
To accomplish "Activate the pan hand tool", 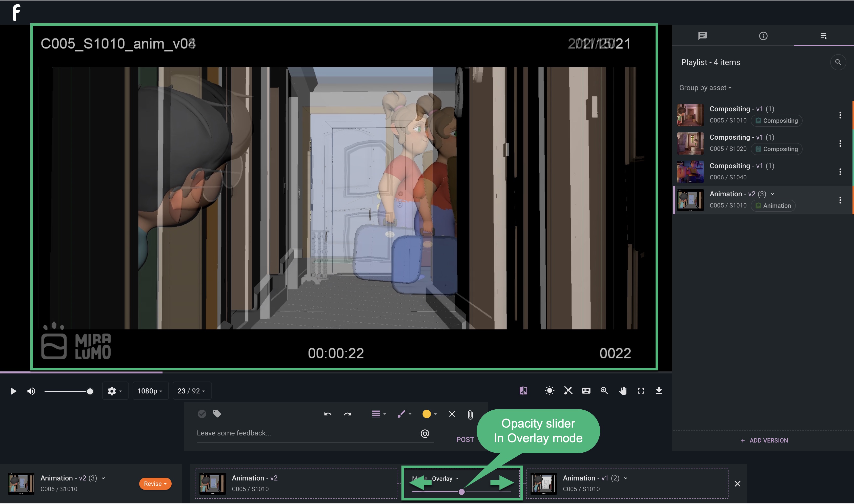I will point(622,391).
